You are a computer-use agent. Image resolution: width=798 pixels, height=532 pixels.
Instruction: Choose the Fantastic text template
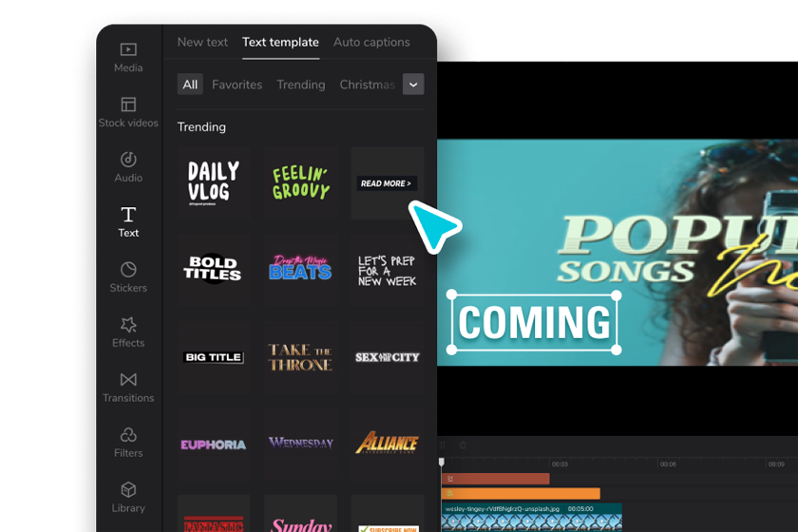[x=213, y=513]
